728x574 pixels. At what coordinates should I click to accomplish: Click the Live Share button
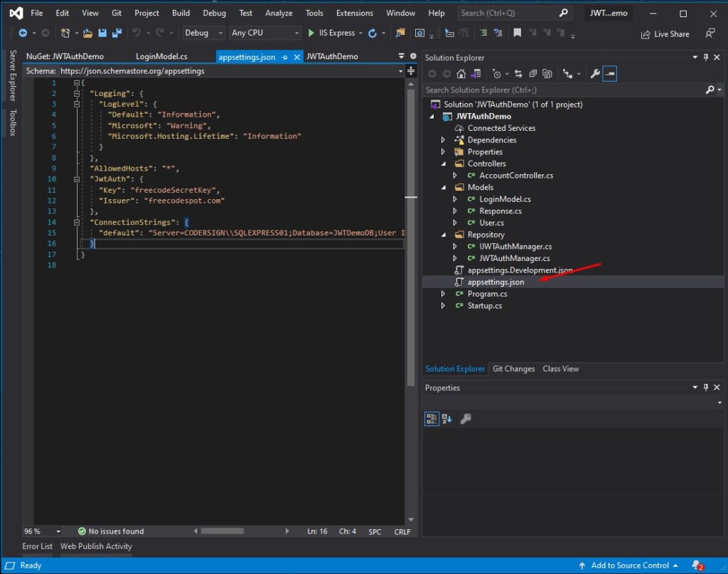[665, 34]
